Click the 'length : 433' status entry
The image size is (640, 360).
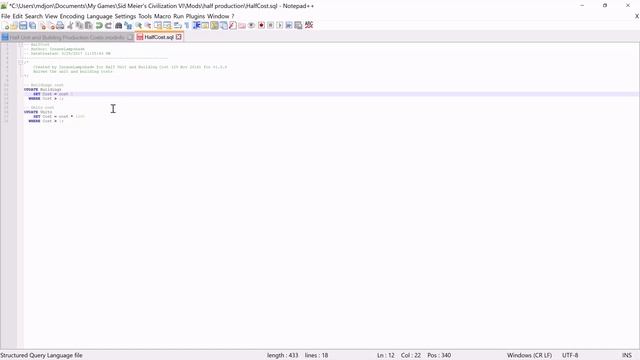(x=282, y=356)
